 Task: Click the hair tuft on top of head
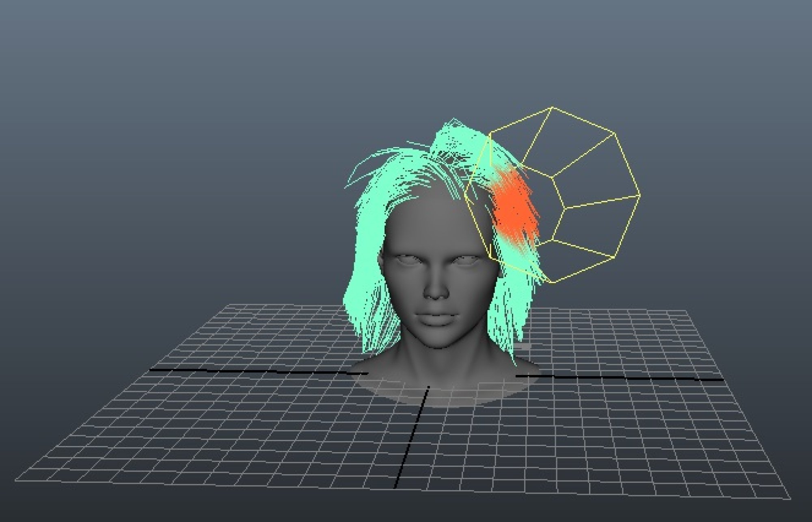[455, 136]
